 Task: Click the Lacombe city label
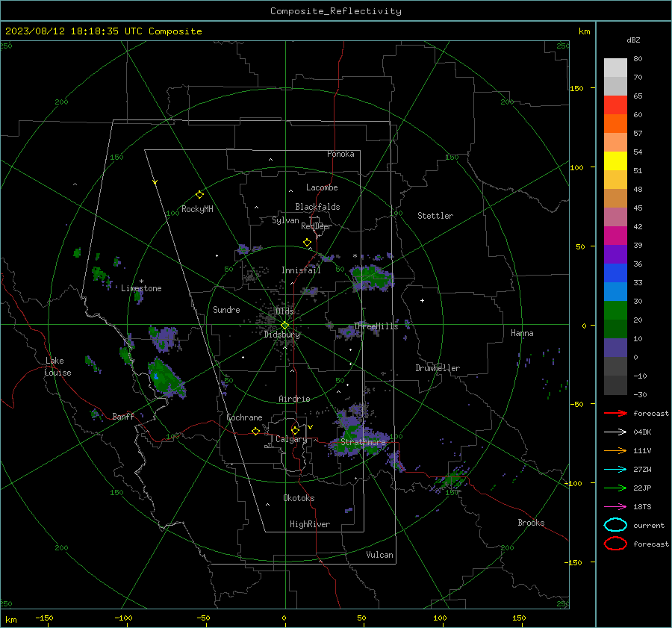pos(322,187)
